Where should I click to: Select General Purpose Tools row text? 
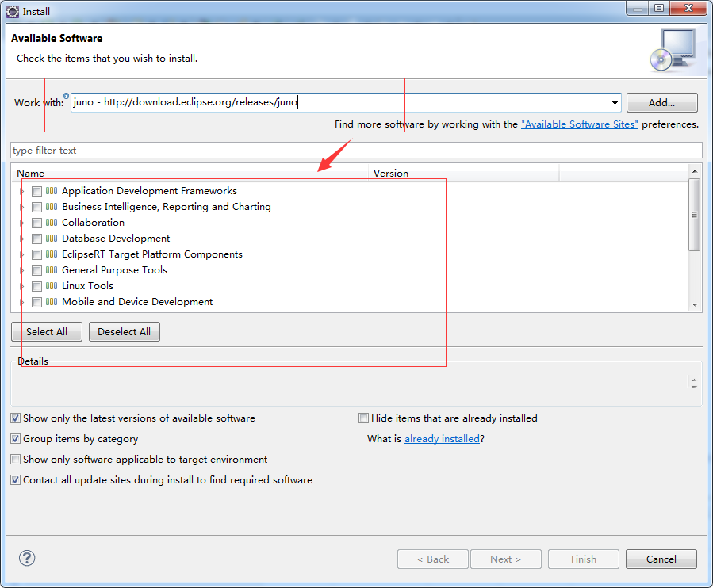point(114,270)
